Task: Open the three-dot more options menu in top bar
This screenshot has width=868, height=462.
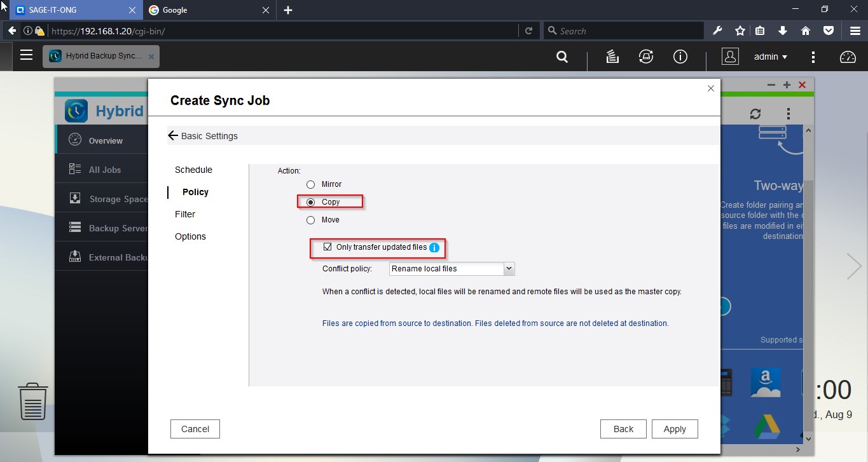Action: [x=813, y=57]
